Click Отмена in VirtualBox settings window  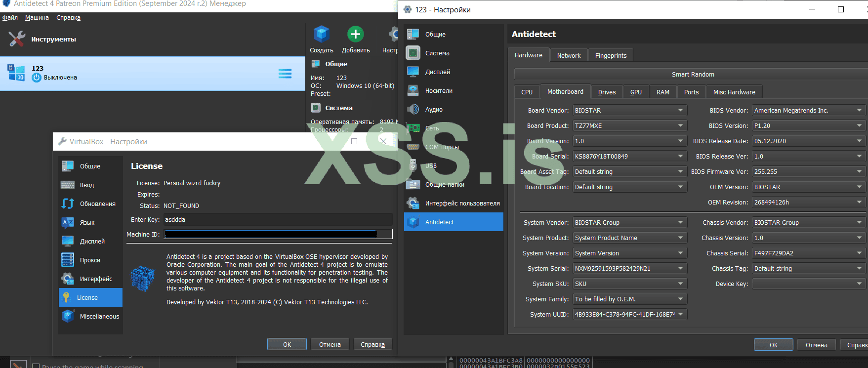click(x=330, y=344)
